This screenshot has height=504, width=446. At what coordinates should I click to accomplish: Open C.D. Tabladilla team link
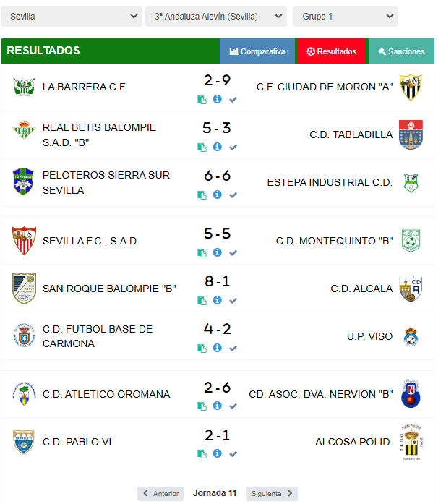[351, 134]
